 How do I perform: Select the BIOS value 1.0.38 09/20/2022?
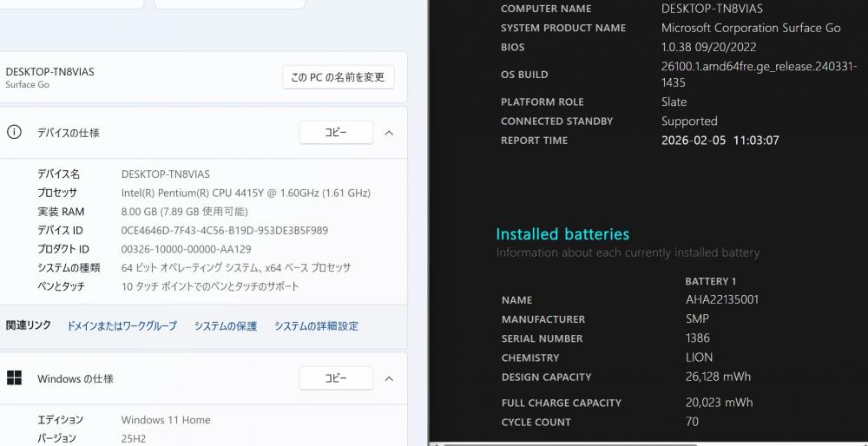708,47
